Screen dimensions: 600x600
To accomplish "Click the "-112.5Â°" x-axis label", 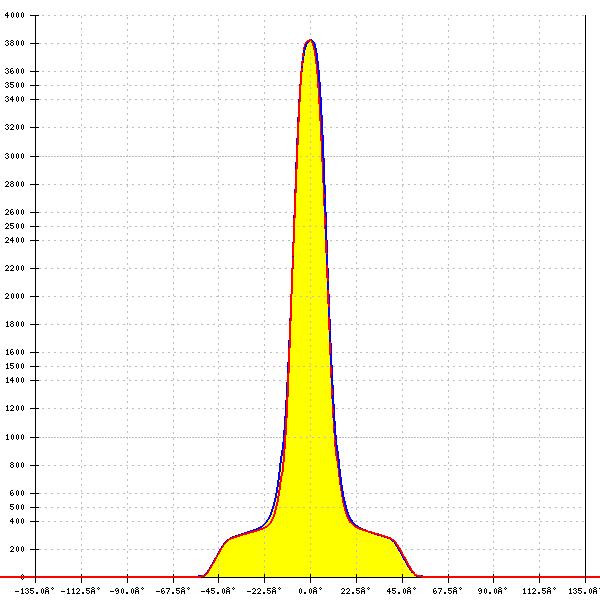I will click(81, 591).
